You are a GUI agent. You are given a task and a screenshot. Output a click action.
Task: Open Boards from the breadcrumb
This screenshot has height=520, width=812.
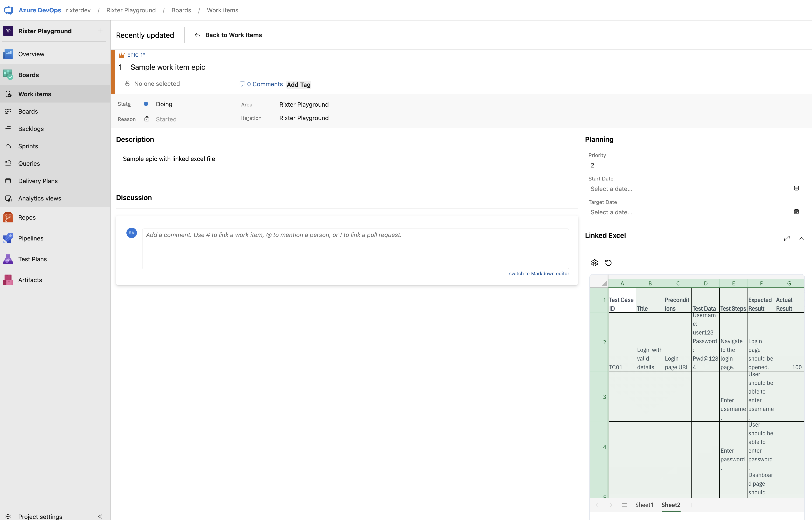[181, 10]
